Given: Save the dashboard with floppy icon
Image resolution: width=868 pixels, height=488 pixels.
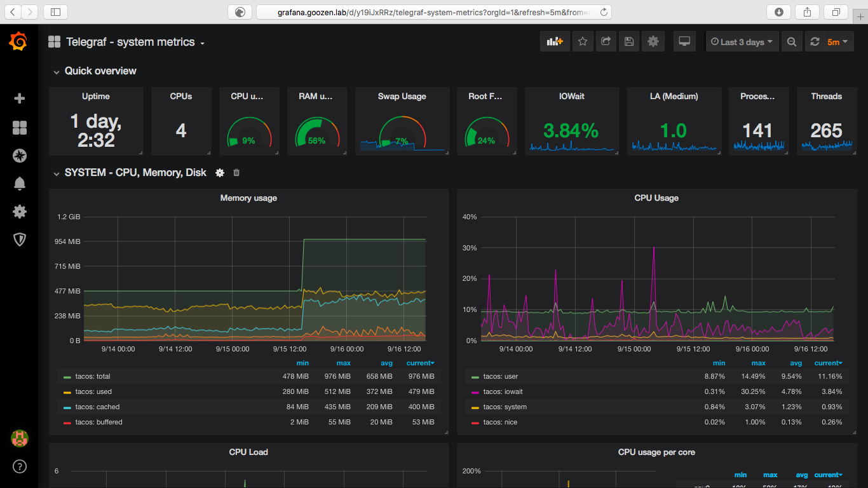Looking at the screenshot, I should 629,42.
